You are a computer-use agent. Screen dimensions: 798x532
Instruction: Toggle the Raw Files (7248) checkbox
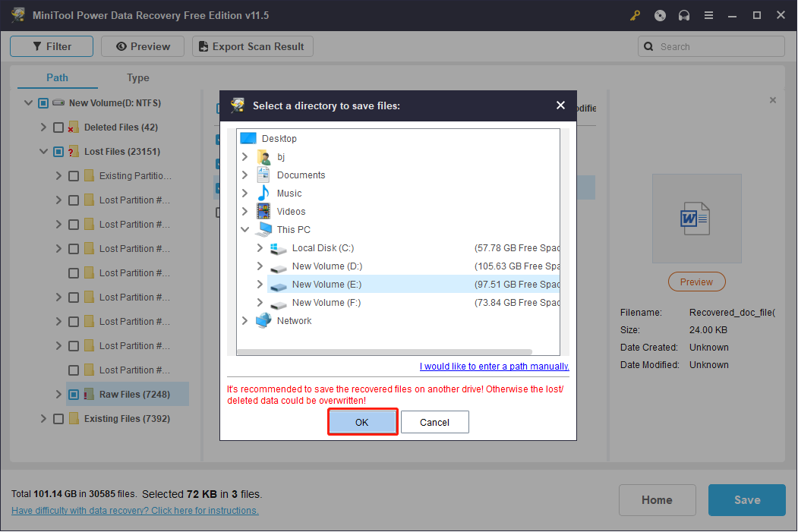pos(73,394)
